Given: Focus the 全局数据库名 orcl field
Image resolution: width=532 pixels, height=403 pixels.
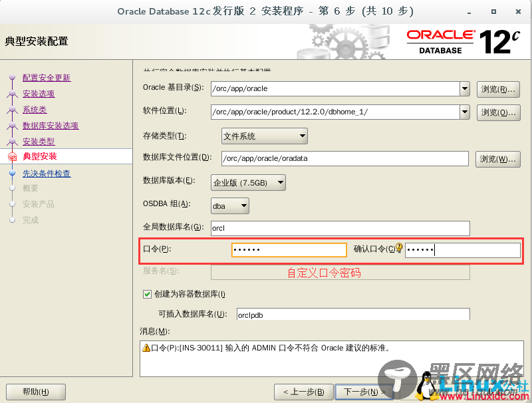Looking at the screenshot, I should tap(340, 228).
